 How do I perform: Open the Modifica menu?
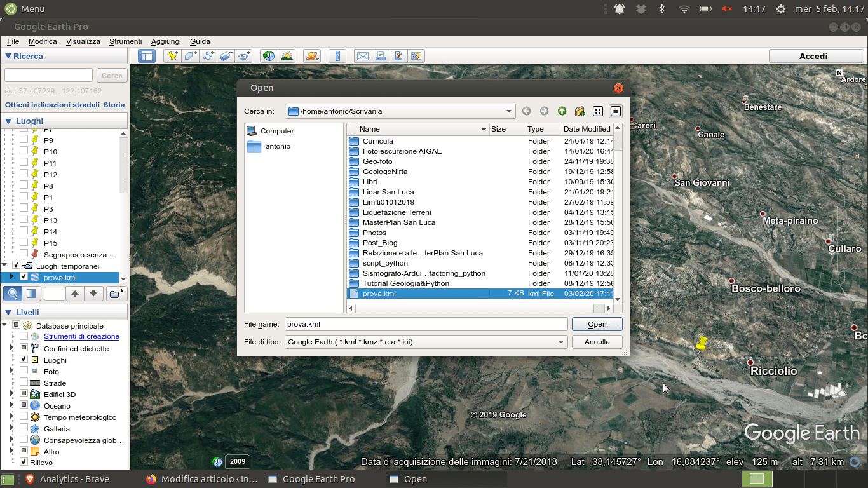43,41
